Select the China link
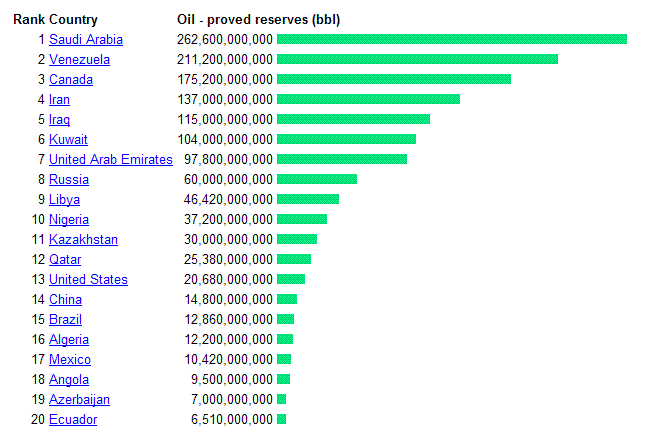The height and width of the screenshot is (442, 649). pos(65,300)
